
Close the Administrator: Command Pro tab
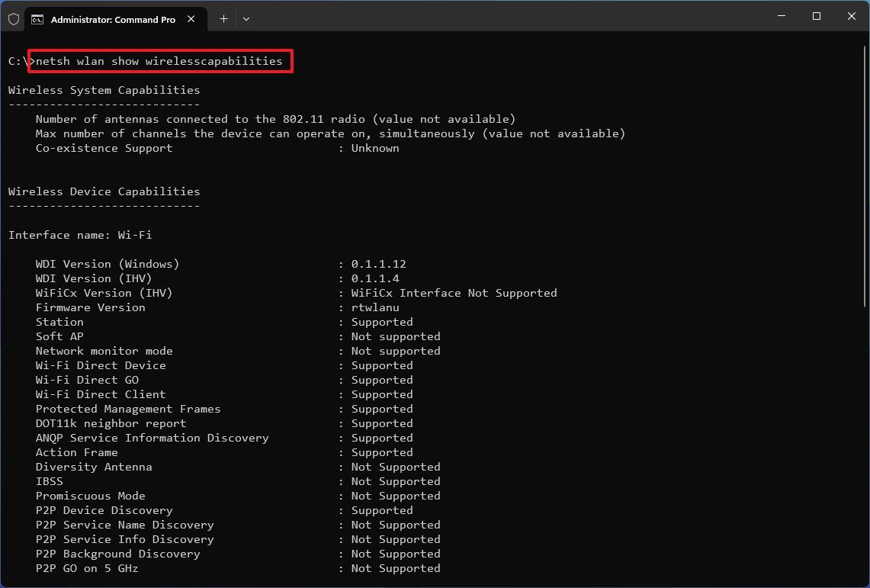pyautogui.click(x=191, y=20)
